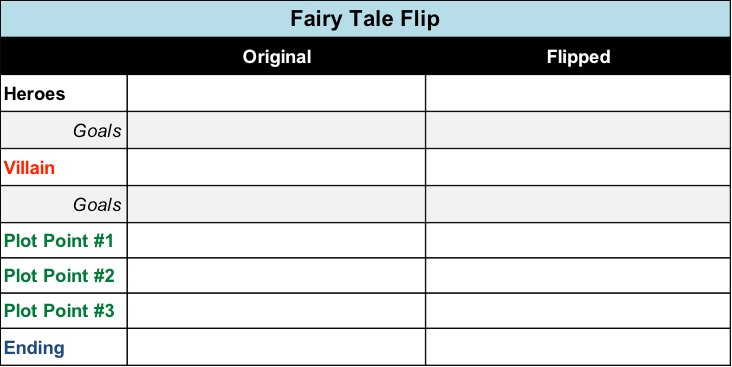Click Original cell for Heroes' Goals
Viewport: 732px width, 367px height.
point(276,130)
